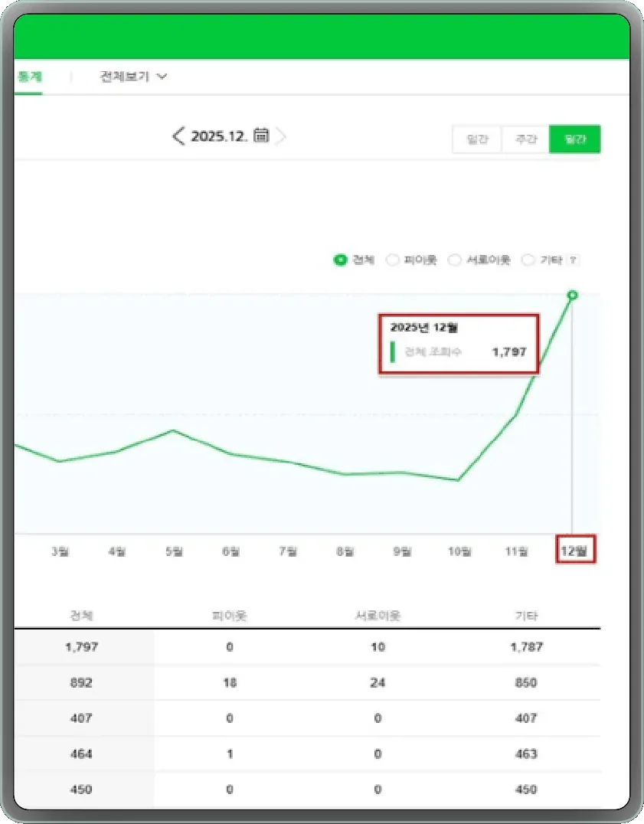This screenshot has width=644, height=824.
Task: Click the 24 cell in 서로이웃 column
Action: [378, 682]
